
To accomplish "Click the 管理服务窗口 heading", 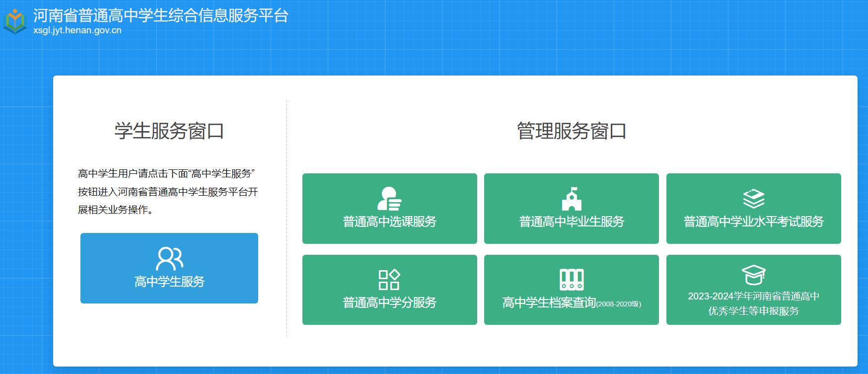I will coord(572,131).
